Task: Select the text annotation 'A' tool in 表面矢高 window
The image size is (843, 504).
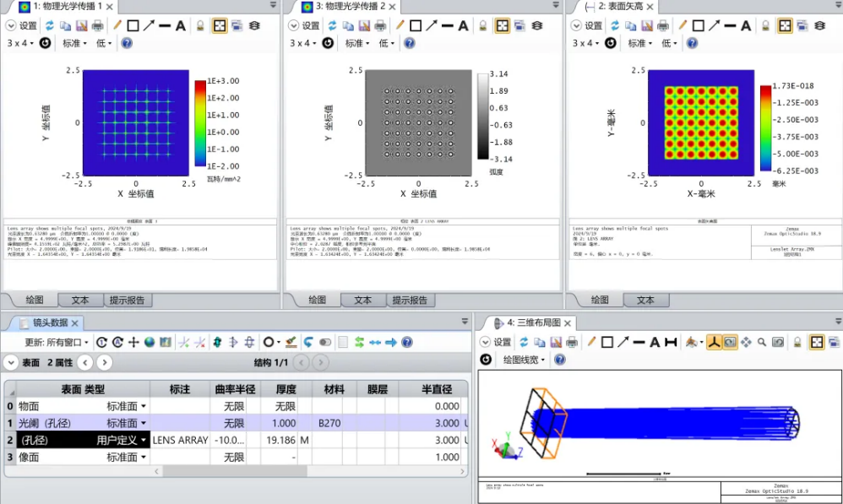Action: (x=746, y=25)
